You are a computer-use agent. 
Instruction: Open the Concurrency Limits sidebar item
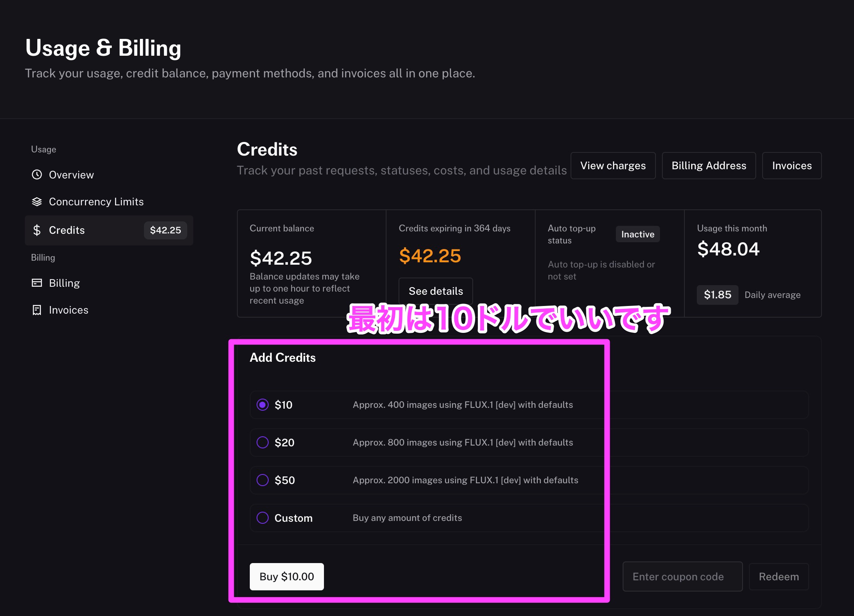pyautogui.click(x=96, y=202)
